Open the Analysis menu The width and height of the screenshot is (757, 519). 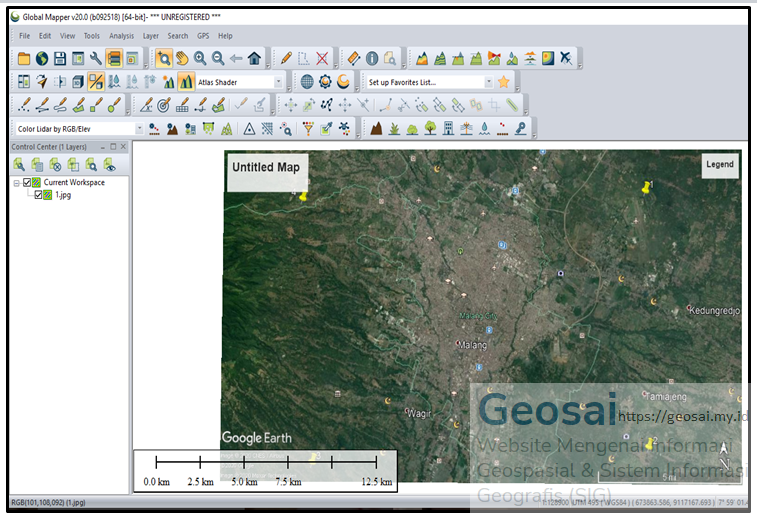(121, 36)
